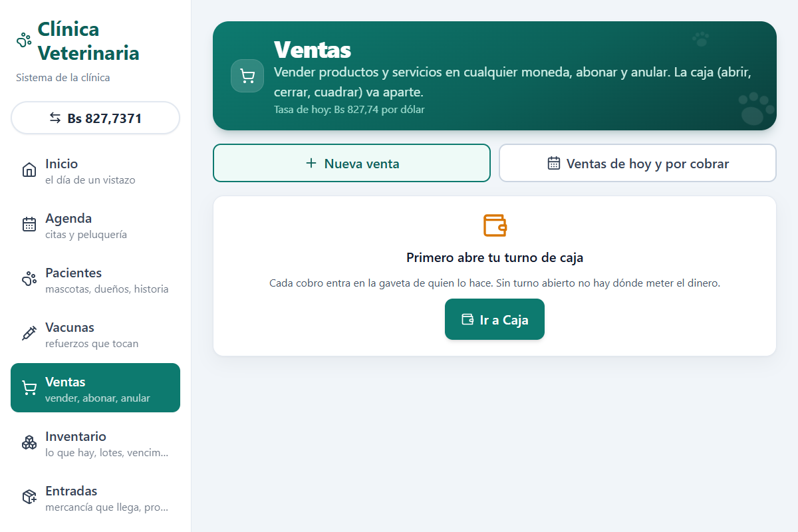Open the Vacunas sidebar section
Screen dimensions: 798x532
tap(95, 334)
